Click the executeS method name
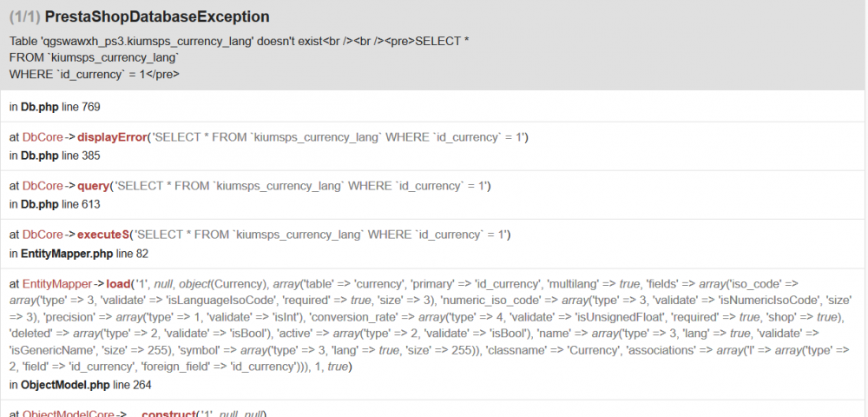This screenshot has height=417, width=868. tap(104, 235)
